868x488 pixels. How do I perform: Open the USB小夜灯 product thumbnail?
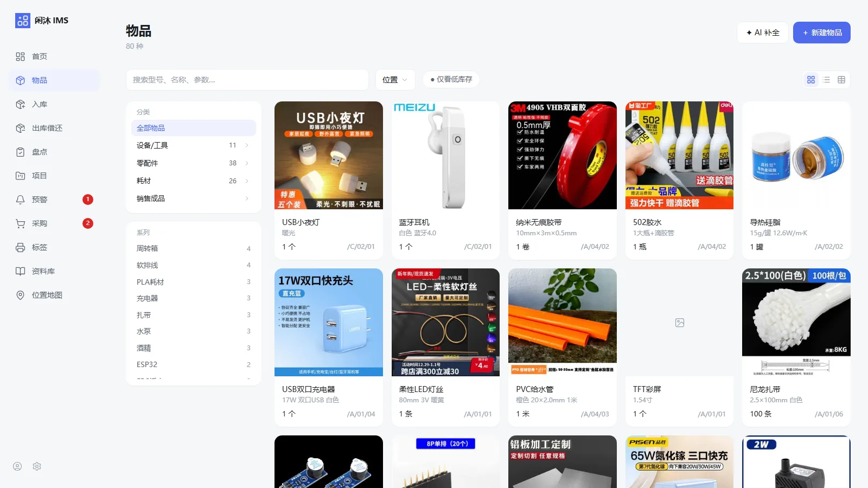click(329, 155)
